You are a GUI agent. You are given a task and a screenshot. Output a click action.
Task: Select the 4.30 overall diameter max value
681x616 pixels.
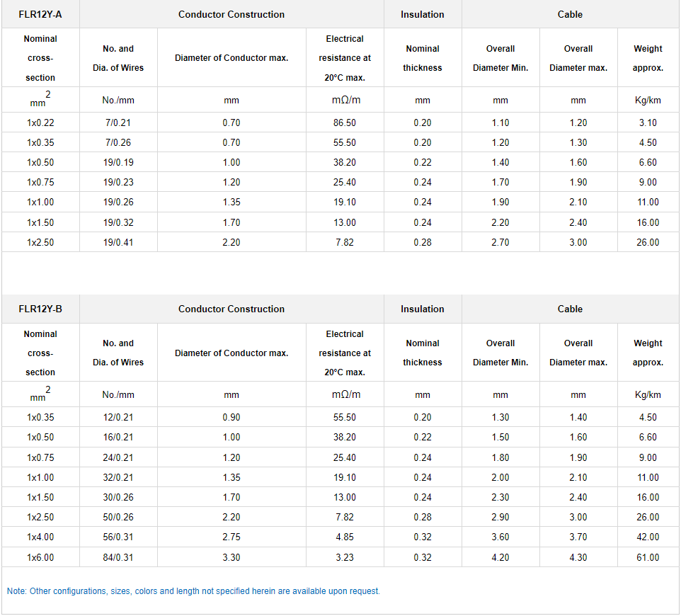click(x=578, y=557)
